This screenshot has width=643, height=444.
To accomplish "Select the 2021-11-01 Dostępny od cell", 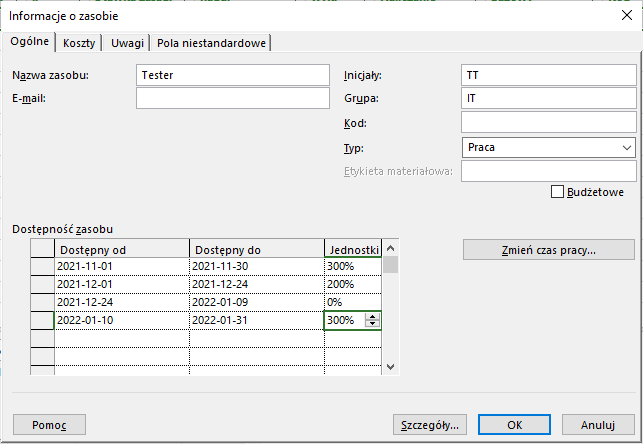I will (121, 267).
